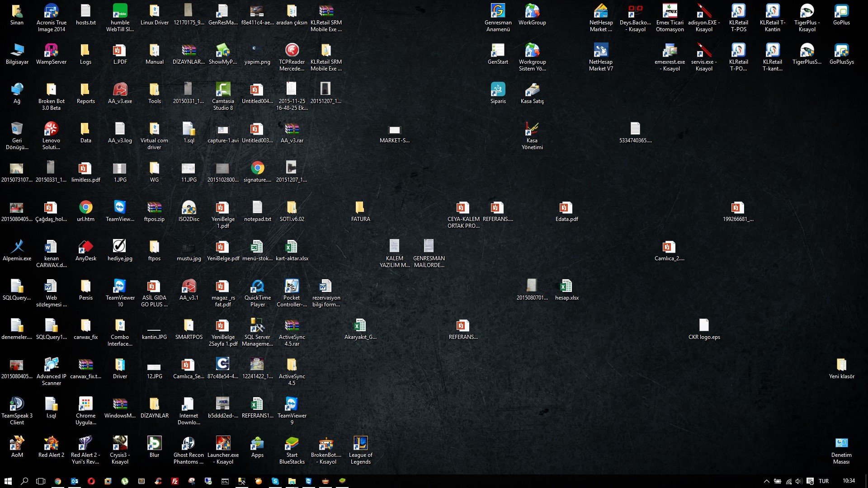Open the hesap.xlsx spreadsheet
The image size is (868, 488).
pos(566,290)
